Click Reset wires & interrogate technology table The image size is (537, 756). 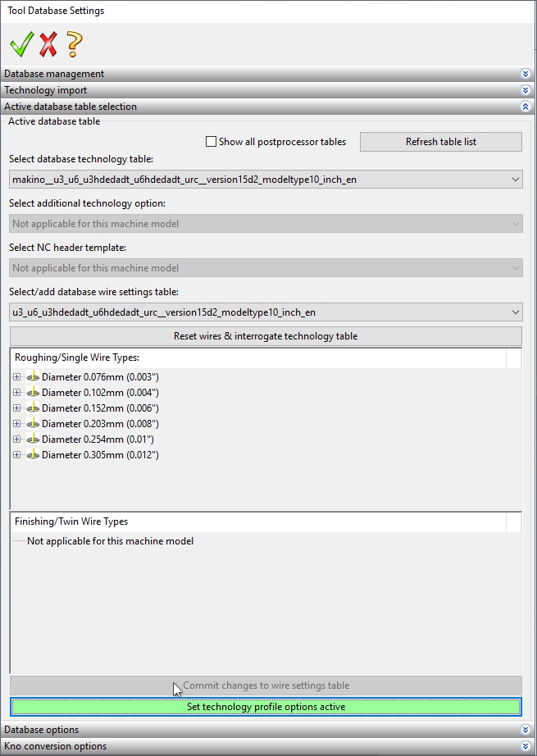(x=266, y=336)
